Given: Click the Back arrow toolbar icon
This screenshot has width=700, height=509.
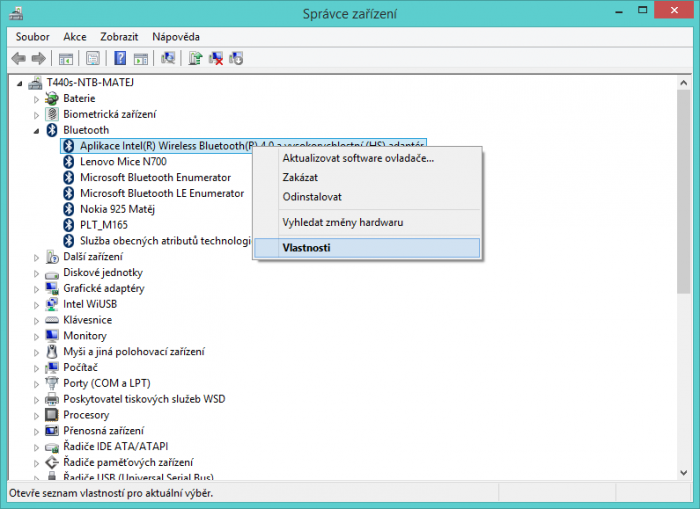Looking at the screenshot, I should tap(18, 59).
